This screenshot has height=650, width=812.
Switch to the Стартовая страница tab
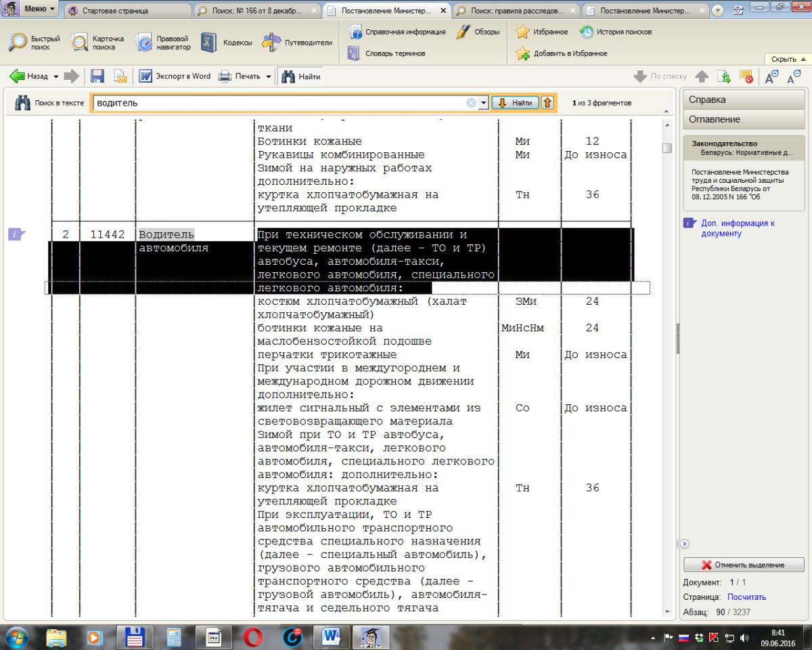click(x=127, y=11)
